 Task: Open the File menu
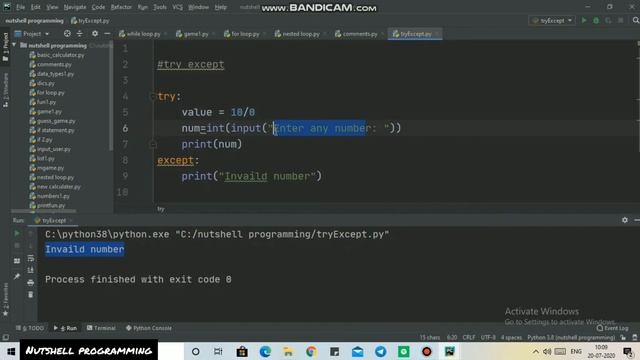click(20, 7)
